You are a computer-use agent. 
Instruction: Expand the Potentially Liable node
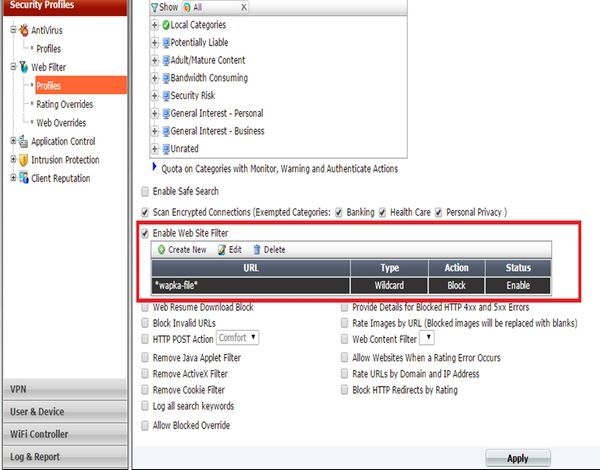(x=155, y=43)
